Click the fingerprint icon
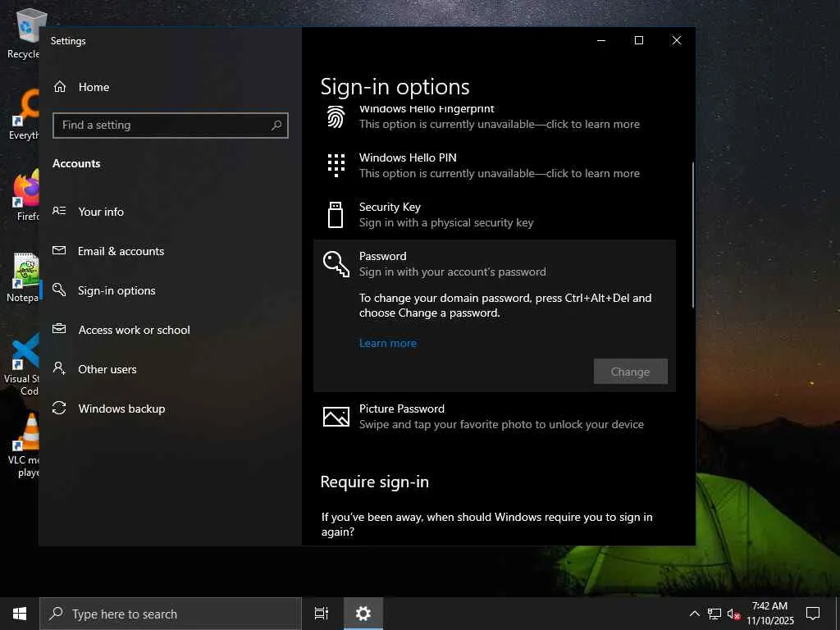Viewport: 840px width, 630px height. click(x=336, y=116)
